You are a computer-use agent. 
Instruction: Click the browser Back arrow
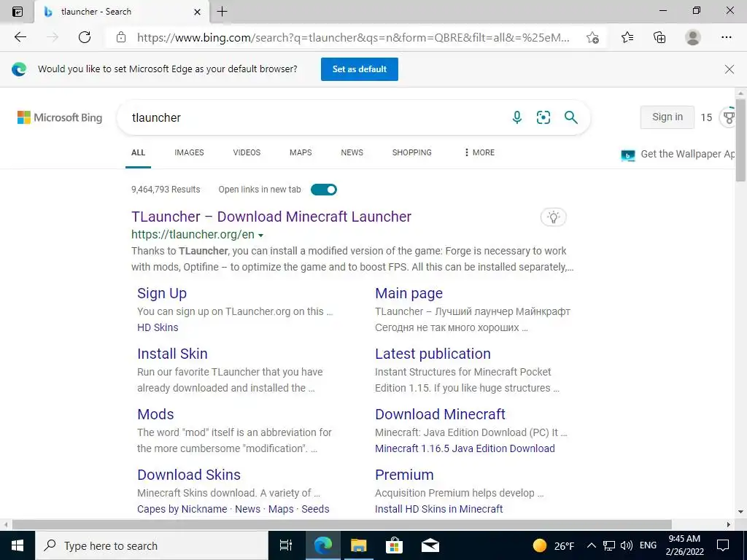tap(20, 37)
